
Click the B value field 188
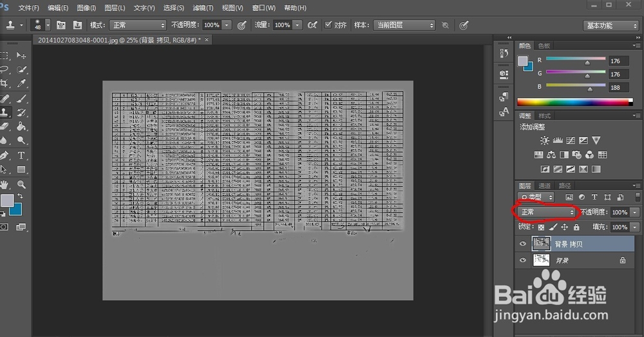pos(620,88)
